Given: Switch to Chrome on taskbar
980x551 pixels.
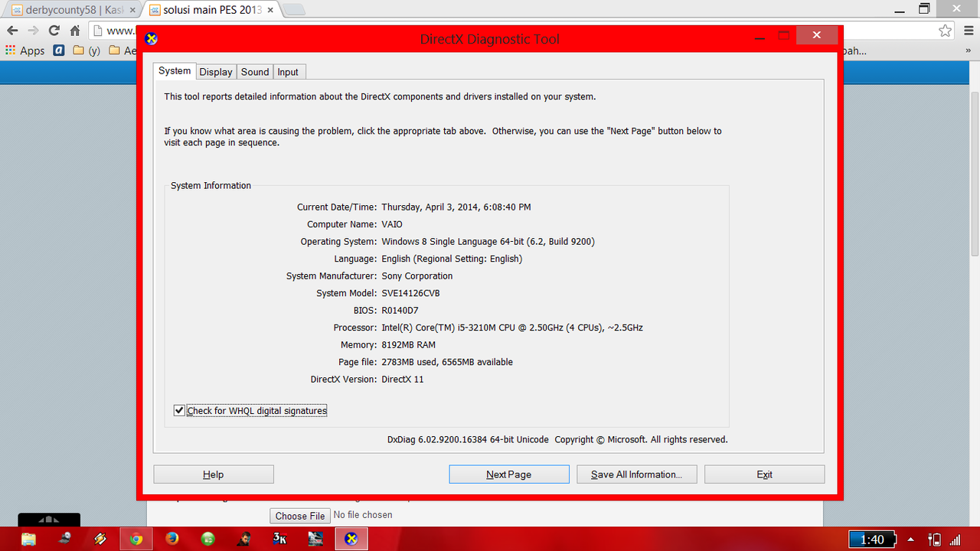Looking at the screenshot, I should pyautogui.click(x=136, y=539).
